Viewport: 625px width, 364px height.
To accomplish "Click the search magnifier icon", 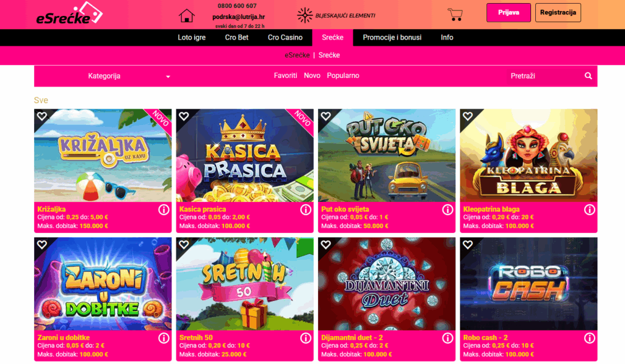I will [588, 76].
